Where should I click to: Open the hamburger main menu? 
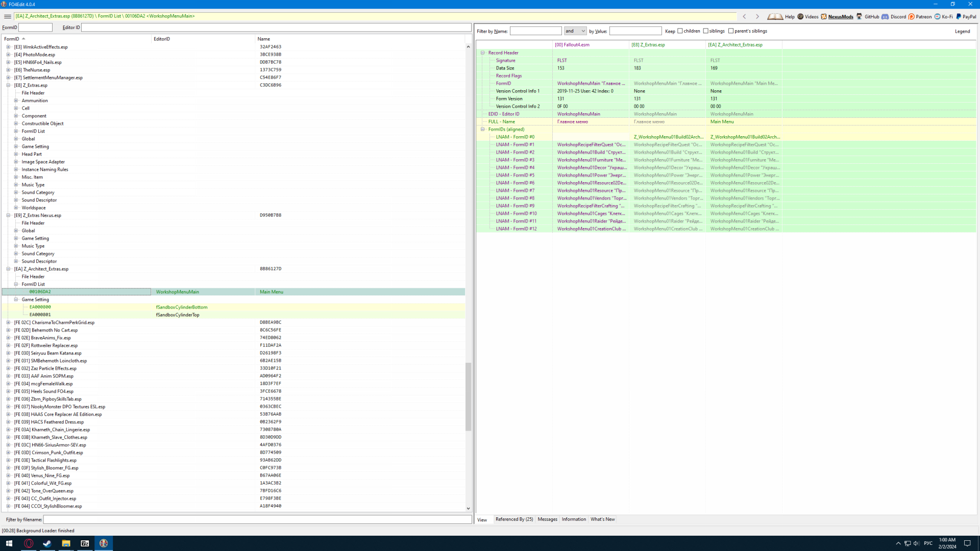(x=7, y=16)
